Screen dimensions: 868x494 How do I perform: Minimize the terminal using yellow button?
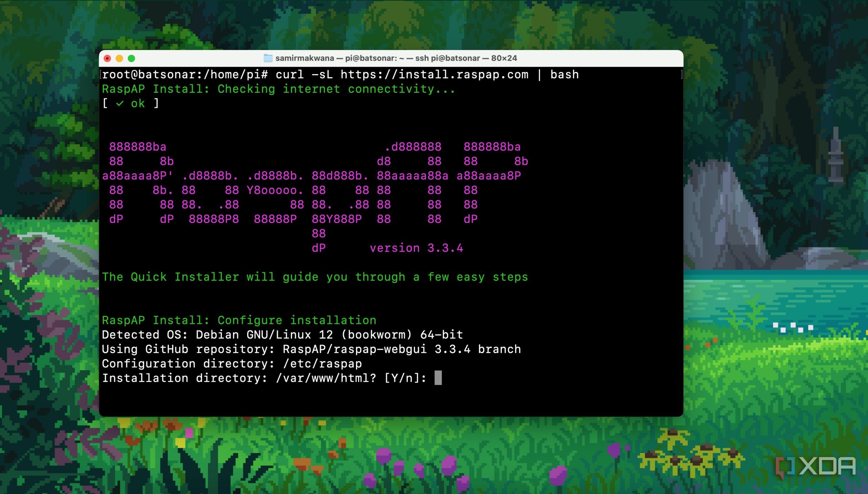point(119,59)
